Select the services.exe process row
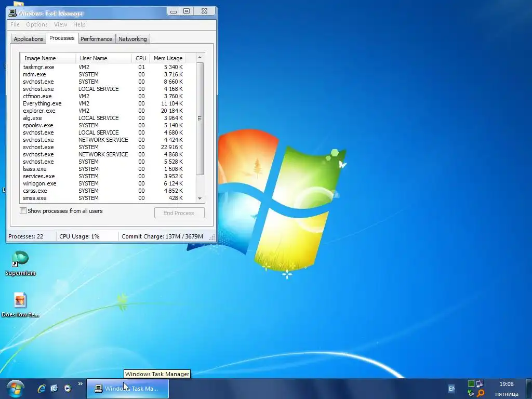 103,177
